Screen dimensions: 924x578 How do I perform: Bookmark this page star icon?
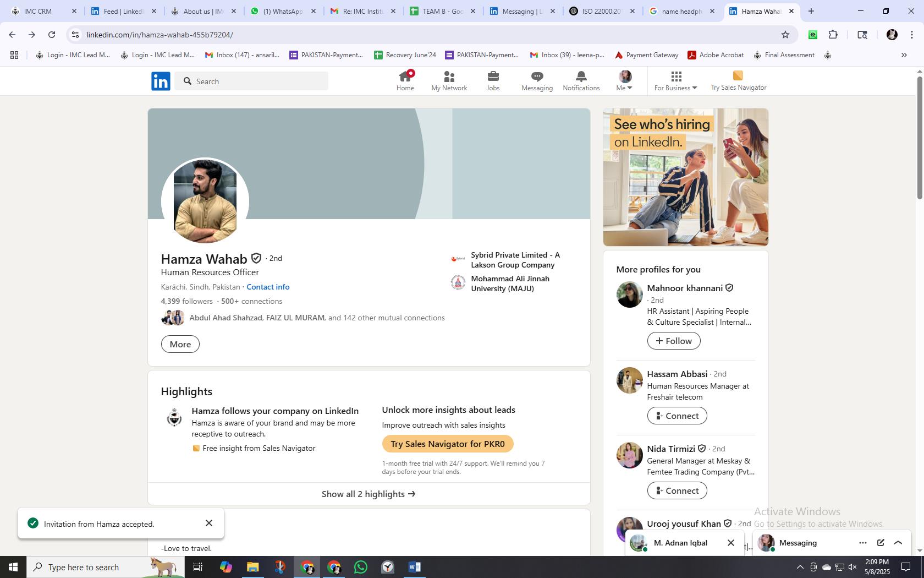pyautogui.click(x=785, y=35)
